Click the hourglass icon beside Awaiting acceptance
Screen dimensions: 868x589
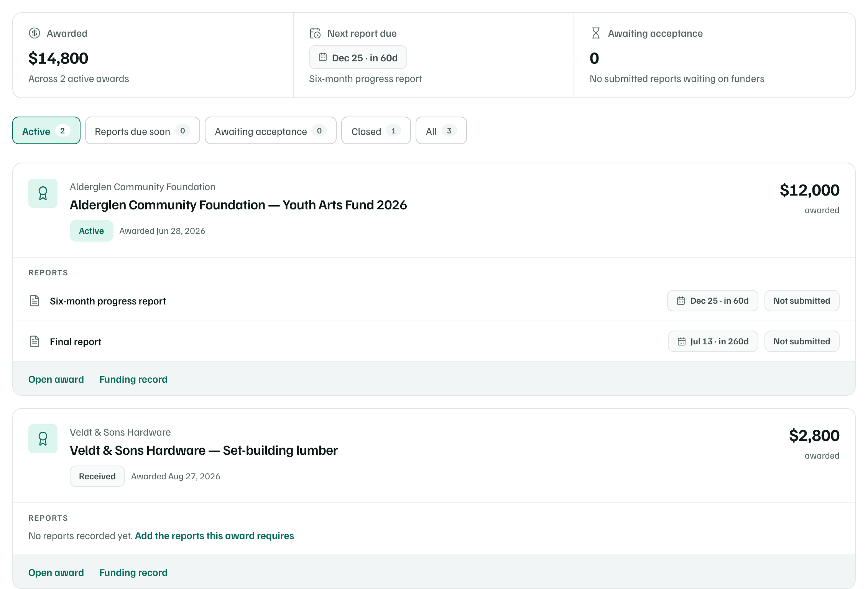coord(595,33)
